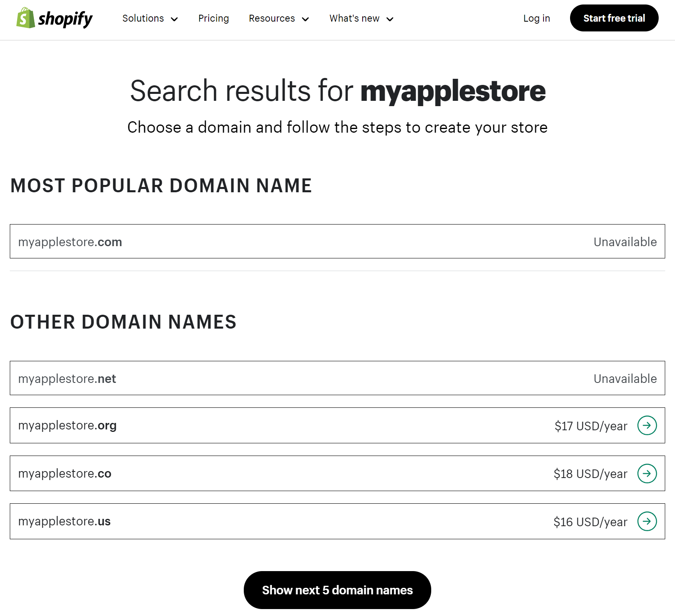Click the green arrow for myapplestore.co
Image resolution: width=675 pixels, height=616 pixels.
(647, 474)
